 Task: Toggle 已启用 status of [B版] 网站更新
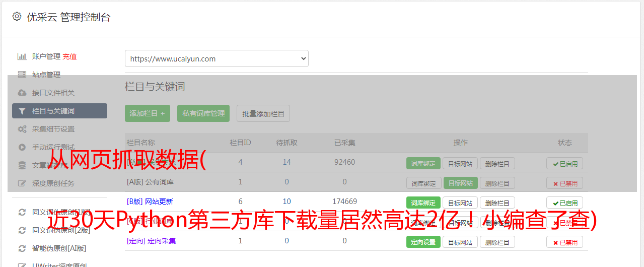point(565,203)
